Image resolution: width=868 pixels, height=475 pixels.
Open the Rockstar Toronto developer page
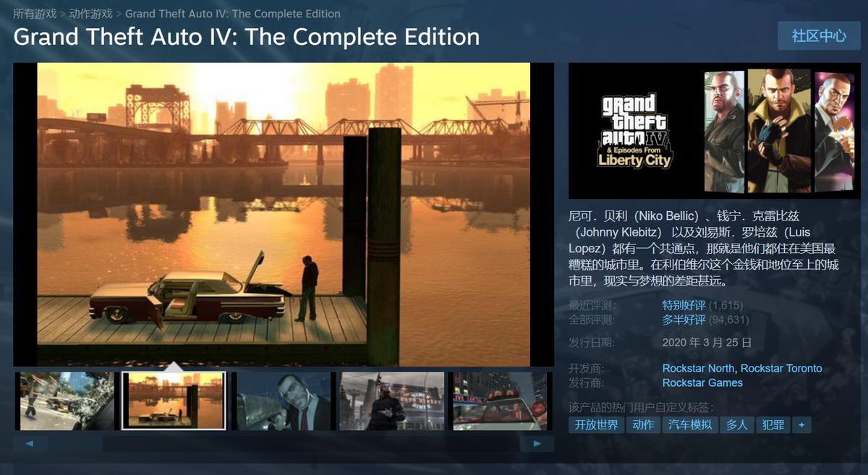781,368
